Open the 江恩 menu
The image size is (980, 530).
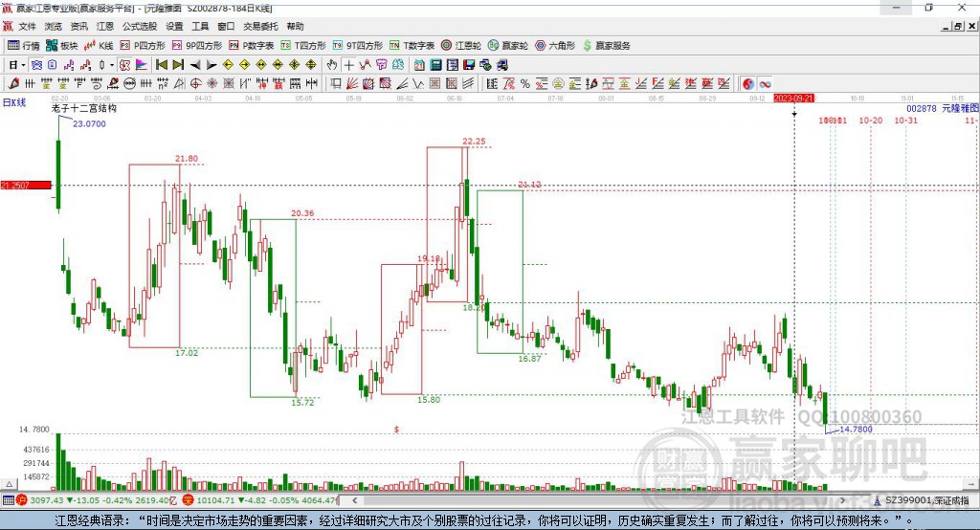tap(105, 26)
